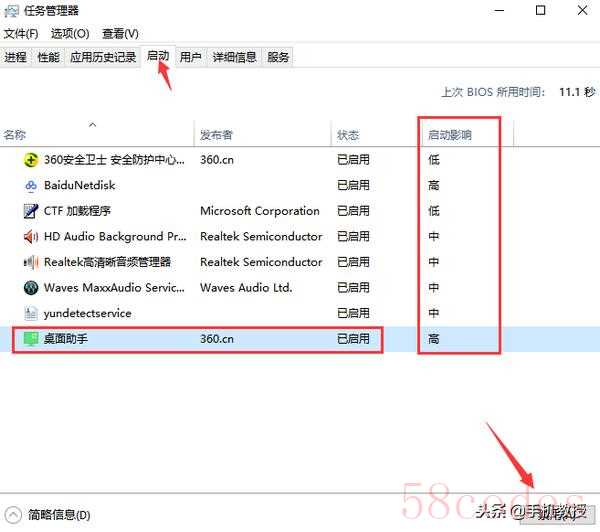Click 360.cn publisher in 桌面助手 row

(217, 339)
